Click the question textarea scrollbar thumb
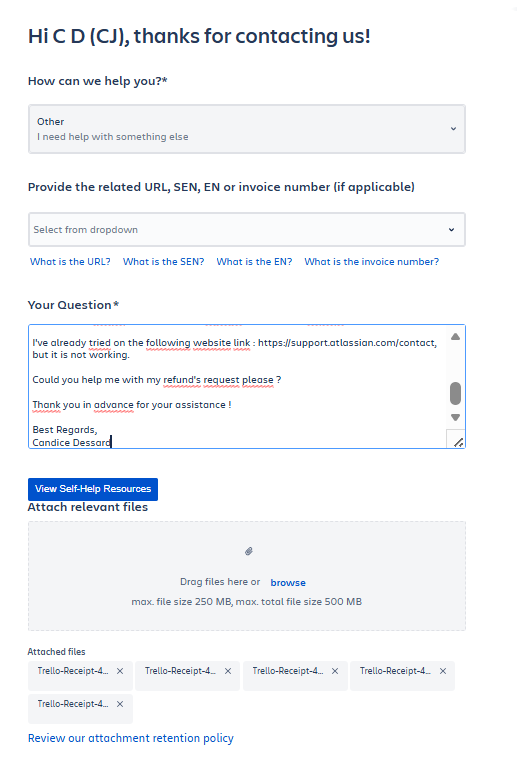This screenshot has height=763, width=517. (455, 393)
